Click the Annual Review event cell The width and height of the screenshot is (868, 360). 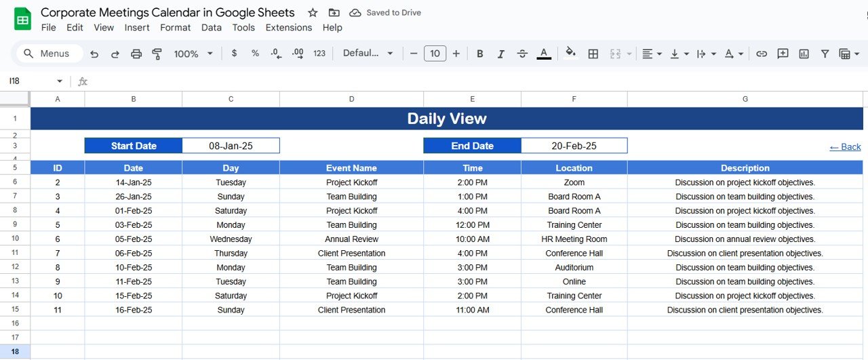(352, 239)
